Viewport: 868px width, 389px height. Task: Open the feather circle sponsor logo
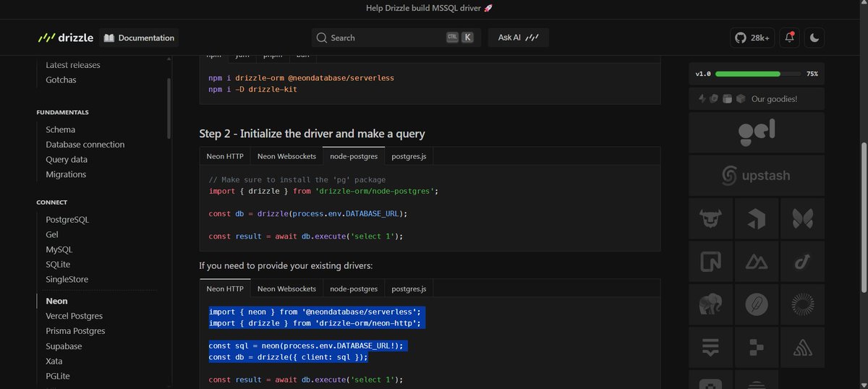(x=757, y=305)
